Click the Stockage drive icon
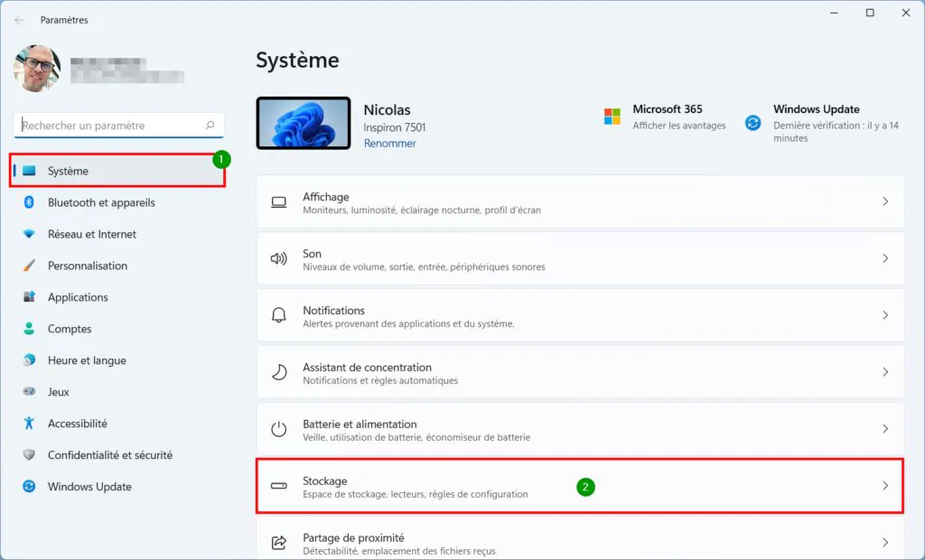 279,486
